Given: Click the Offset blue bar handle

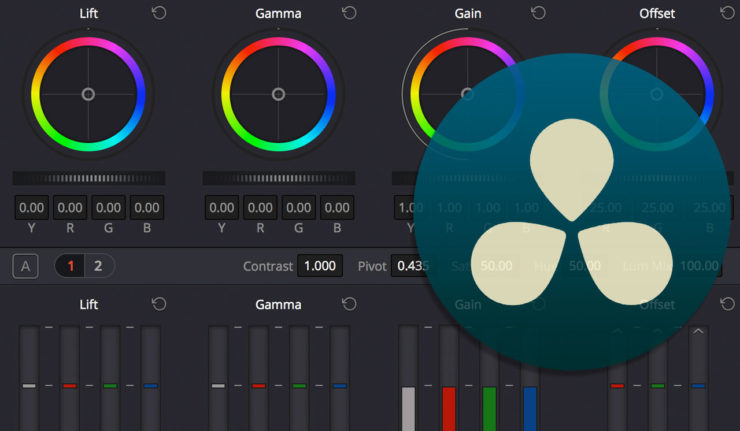Looking at the screenshot, I should [x=698, y=386].
